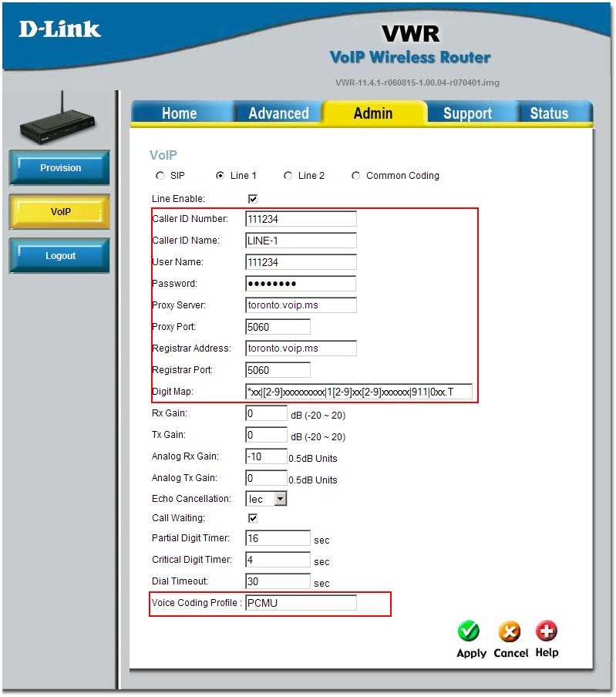Click the Apply text label

(x=472, y=654)
